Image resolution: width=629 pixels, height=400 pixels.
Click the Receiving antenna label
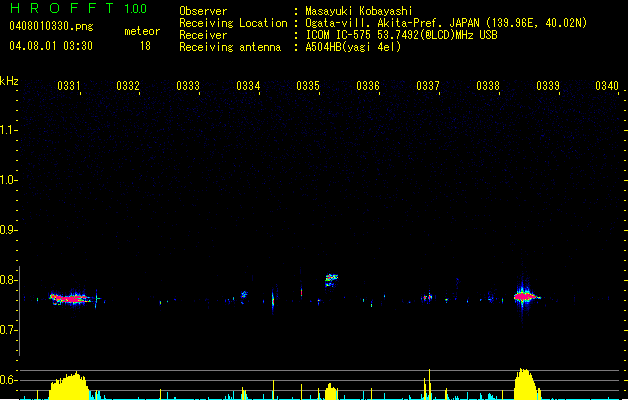230,47
